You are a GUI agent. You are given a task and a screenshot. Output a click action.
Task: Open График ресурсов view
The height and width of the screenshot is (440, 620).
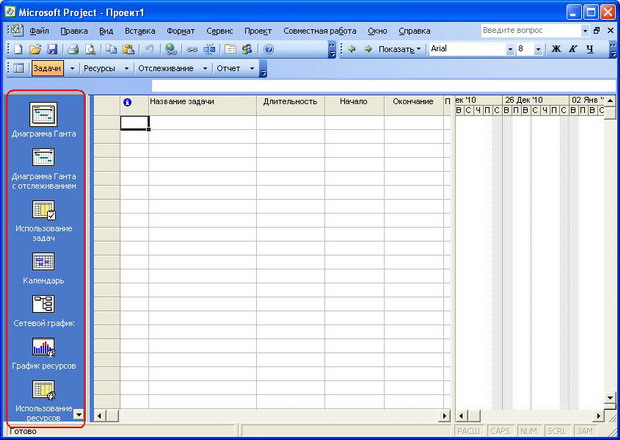coord(43,354)
